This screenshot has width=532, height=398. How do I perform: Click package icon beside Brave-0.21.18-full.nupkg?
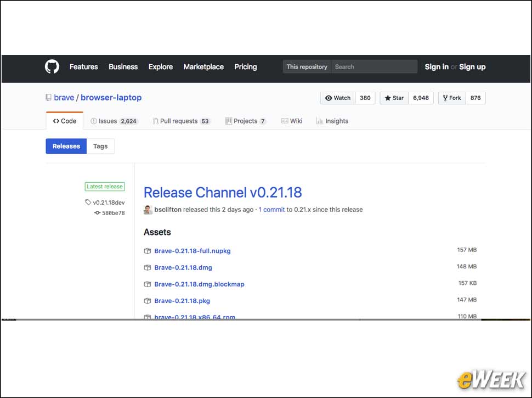[x=147, y=251]
